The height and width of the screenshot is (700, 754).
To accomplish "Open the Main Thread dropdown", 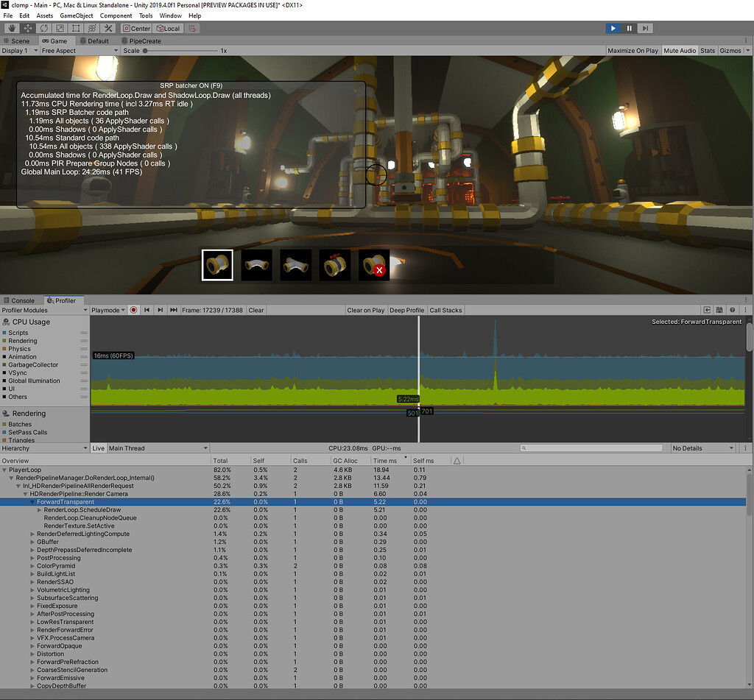I will click(158, 448).
